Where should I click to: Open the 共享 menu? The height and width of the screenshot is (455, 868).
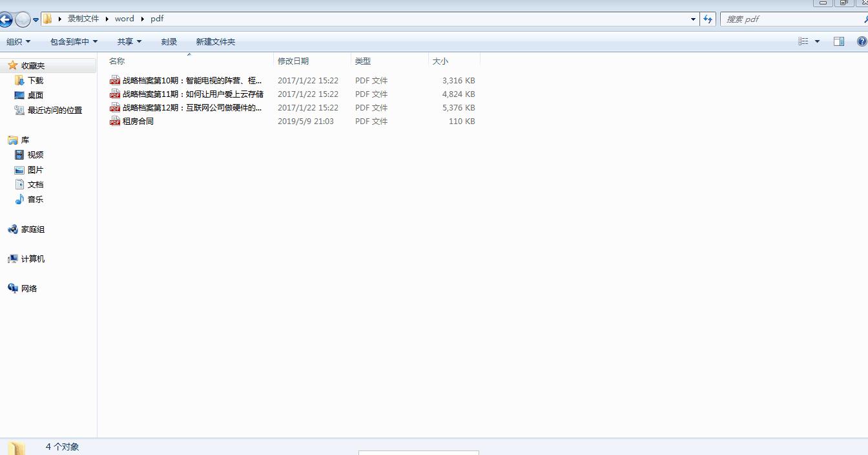(x=129, y=41)
